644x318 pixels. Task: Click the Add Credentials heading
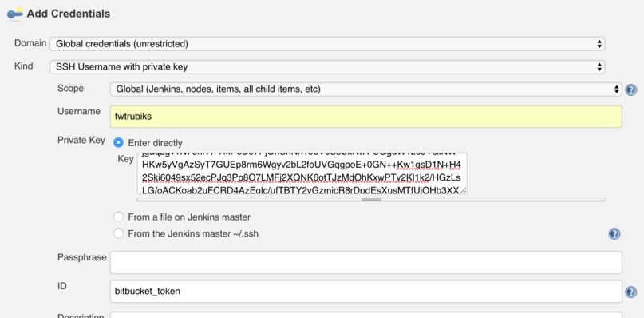68,14
